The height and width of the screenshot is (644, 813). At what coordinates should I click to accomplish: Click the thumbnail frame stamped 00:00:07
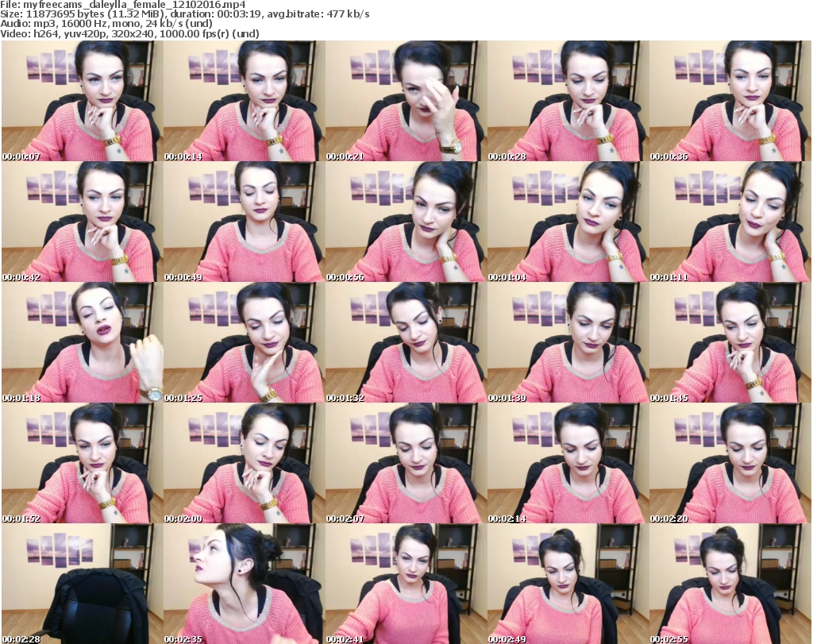82,101
